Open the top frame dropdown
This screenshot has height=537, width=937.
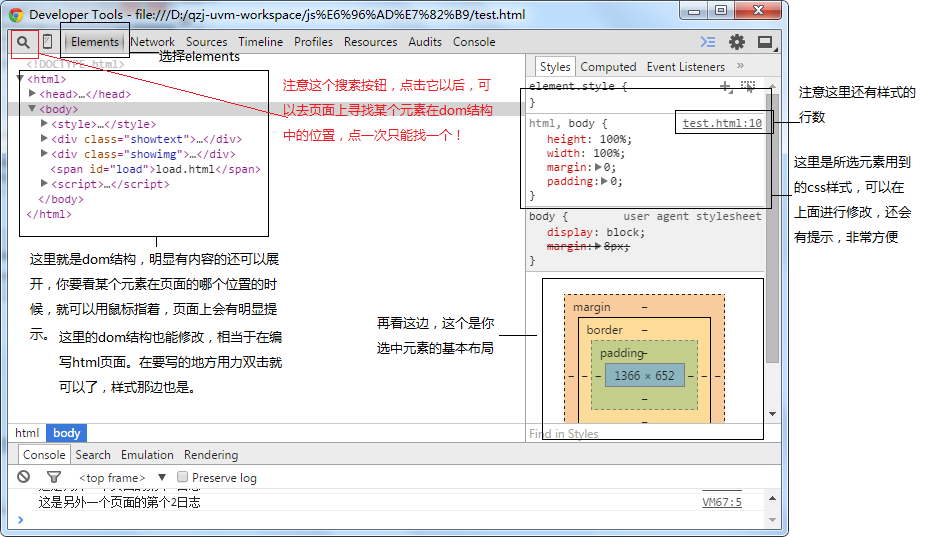tap(122, 477)
